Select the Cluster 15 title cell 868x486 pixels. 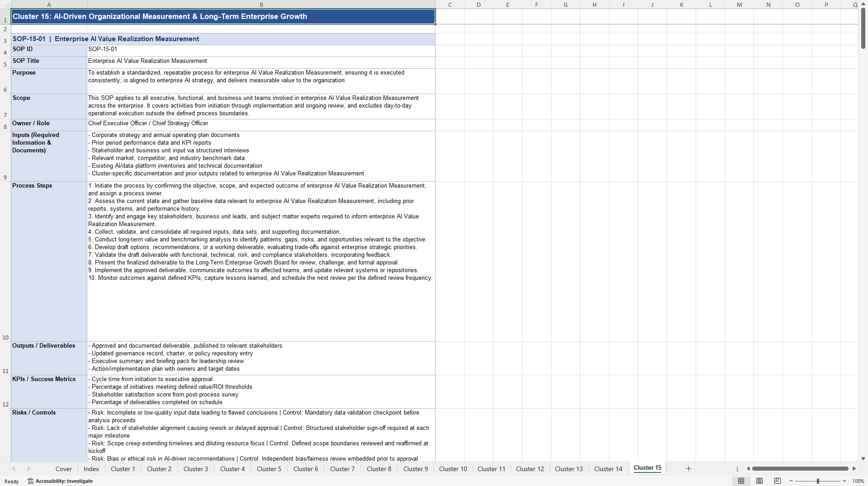click(x=223, y=17)
